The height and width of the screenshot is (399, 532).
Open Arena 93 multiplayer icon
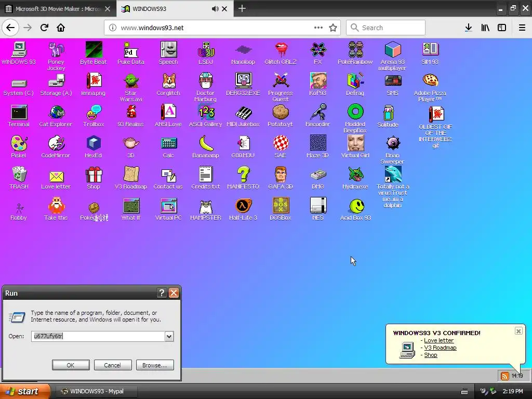[x=393, y=50]
